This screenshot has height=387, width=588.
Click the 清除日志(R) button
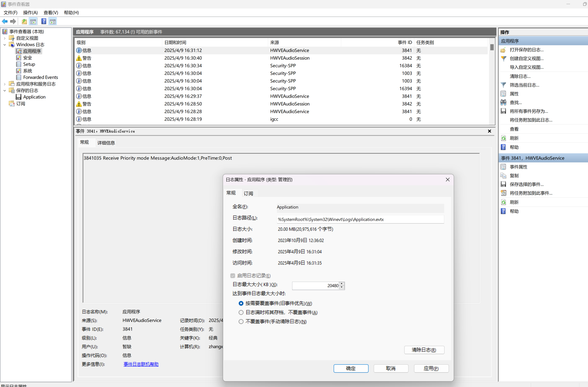click(x=424, y=350)
